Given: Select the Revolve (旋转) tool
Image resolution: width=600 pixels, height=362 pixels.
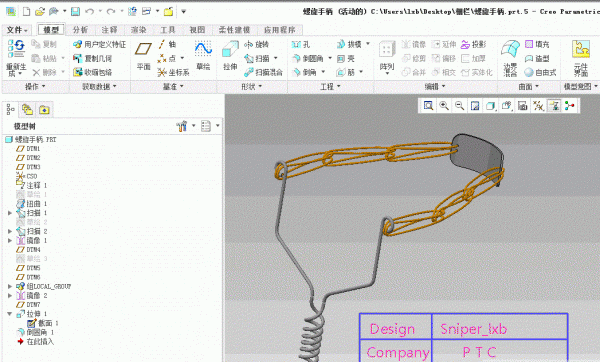Looking at the screenshot, I should point(257,44).
